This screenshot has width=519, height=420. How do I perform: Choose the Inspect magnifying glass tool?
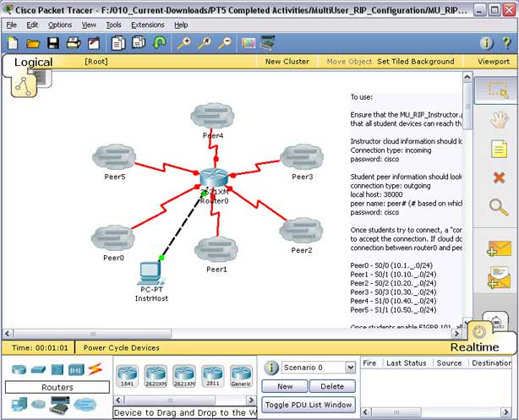[499, 207]
